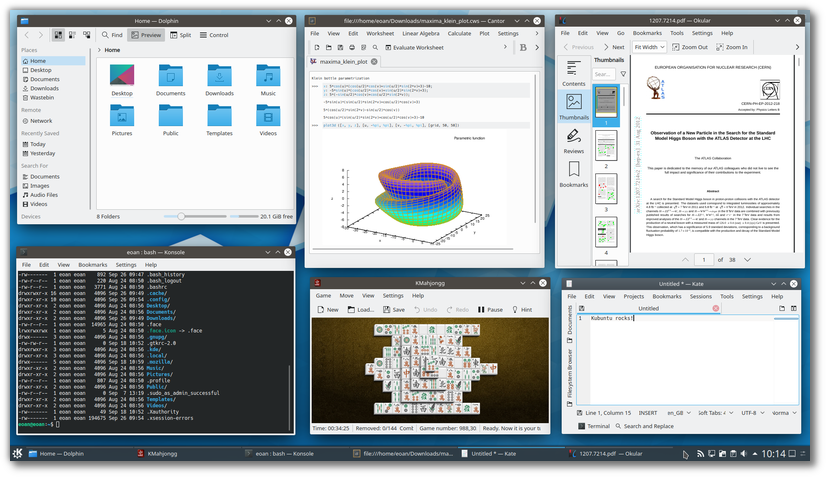Show the Contents panel in Okular

(x=573, y=73)
